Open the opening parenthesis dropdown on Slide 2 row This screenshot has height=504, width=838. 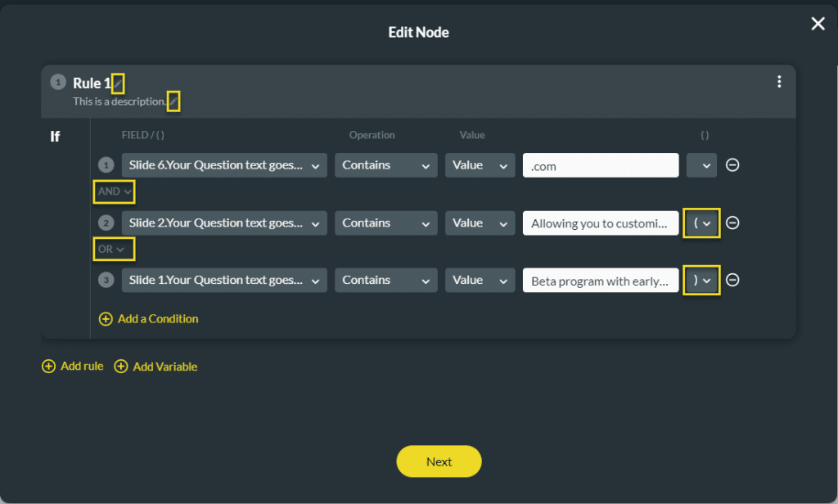(701, 223)
